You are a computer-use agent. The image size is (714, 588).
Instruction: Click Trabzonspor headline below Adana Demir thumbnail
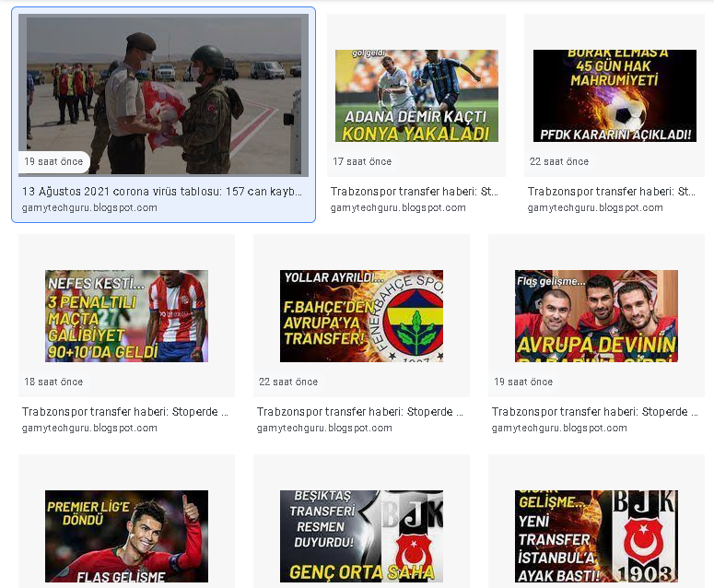coord(415,192)
